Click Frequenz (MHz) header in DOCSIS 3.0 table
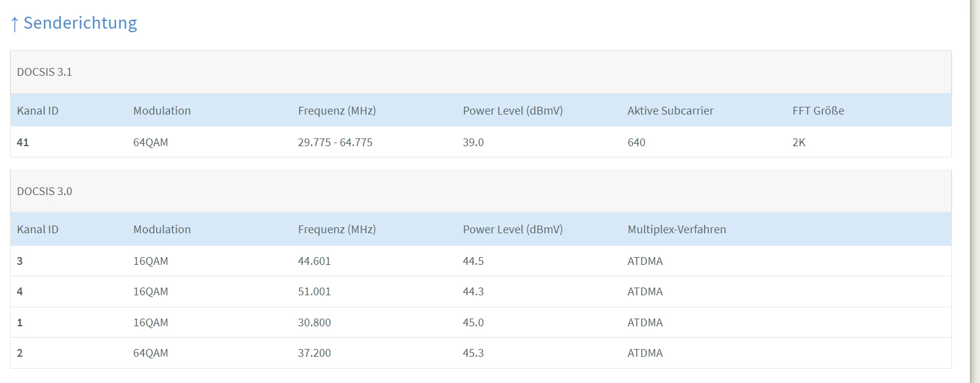The height and width of the screenshot is (383, 980). coord(337,230)
